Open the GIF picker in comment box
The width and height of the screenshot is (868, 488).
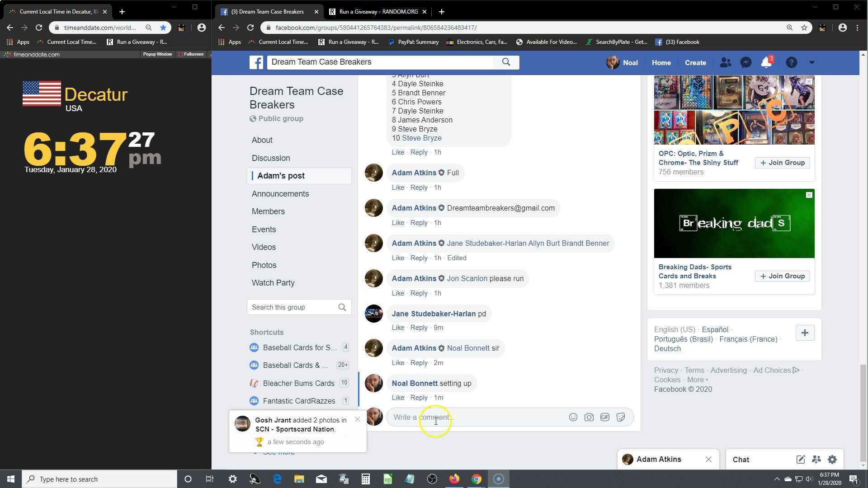click(604, 417)
